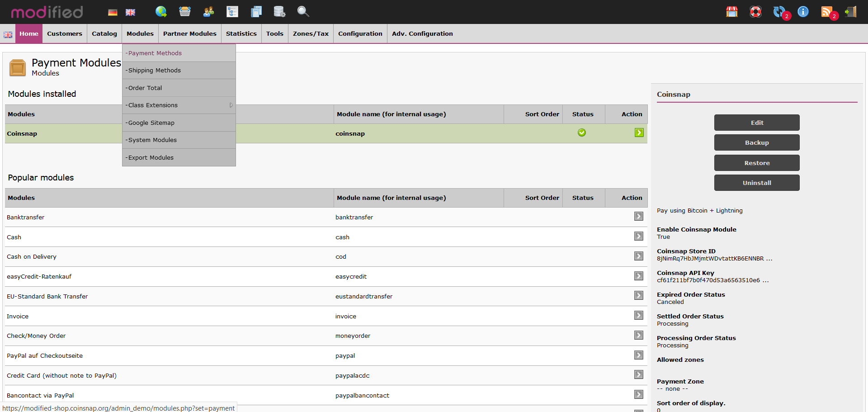Open the Zones/Tax menu
Image resolution: width=868 pixels, height=412 pixels.
[x=311, y=33]
